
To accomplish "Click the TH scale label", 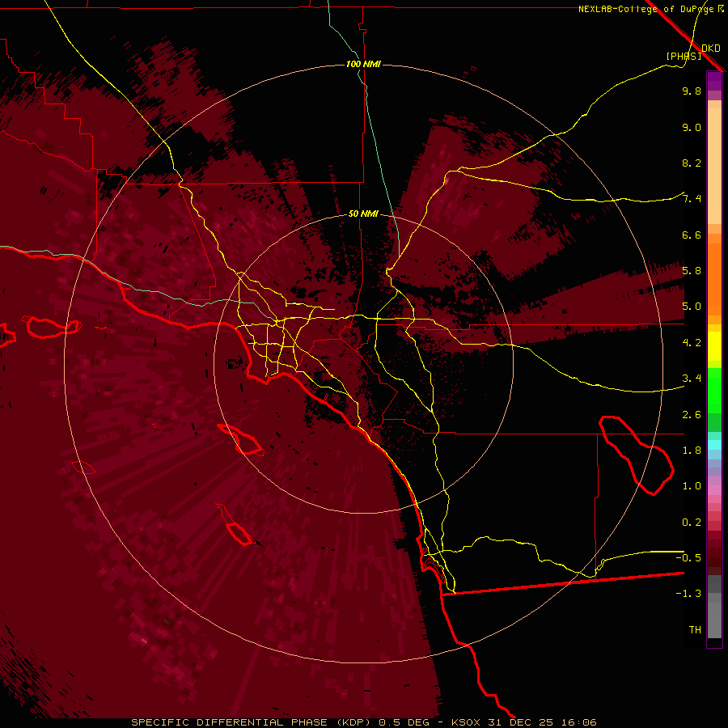I will click(x=695, y=630).
